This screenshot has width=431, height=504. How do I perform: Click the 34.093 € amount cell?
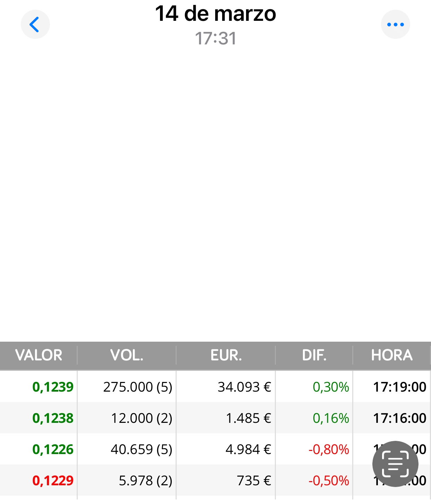click(x=244, y=387)
